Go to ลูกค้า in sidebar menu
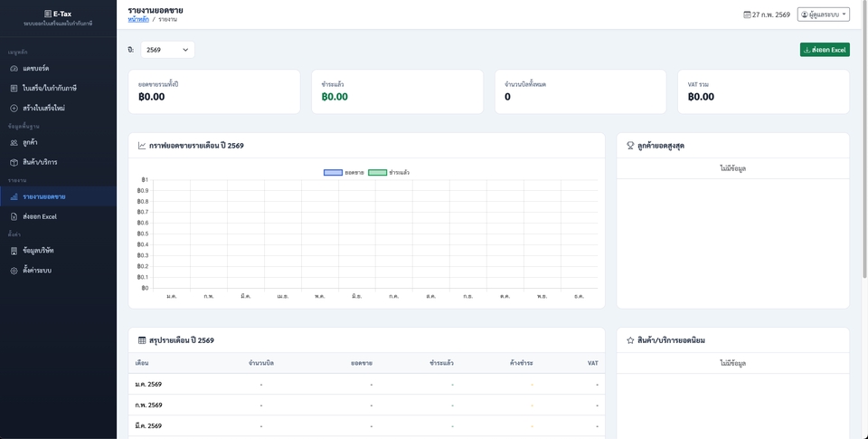Screen dimensions: 868x439 pyautogui.click(x=30, y=143)
